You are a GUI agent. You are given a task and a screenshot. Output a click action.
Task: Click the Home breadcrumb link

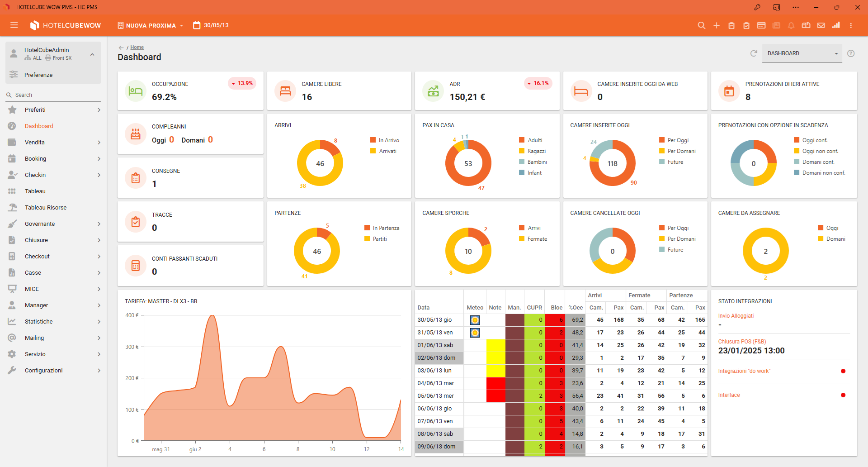tap(137, 47)
